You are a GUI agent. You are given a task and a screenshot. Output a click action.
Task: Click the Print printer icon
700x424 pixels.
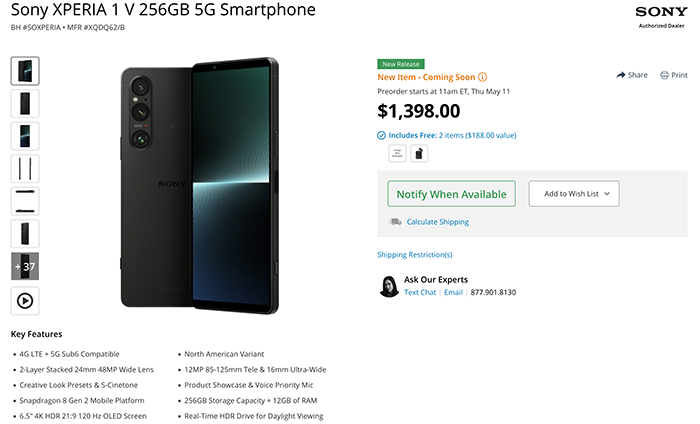pyautogui.click(x=663, y=75)
